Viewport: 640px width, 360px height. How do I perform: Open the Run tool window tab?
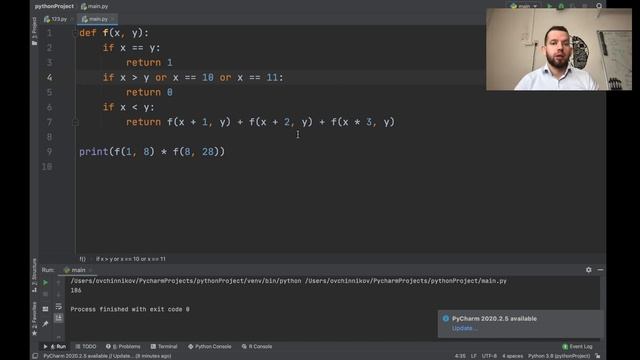(55, 347)
